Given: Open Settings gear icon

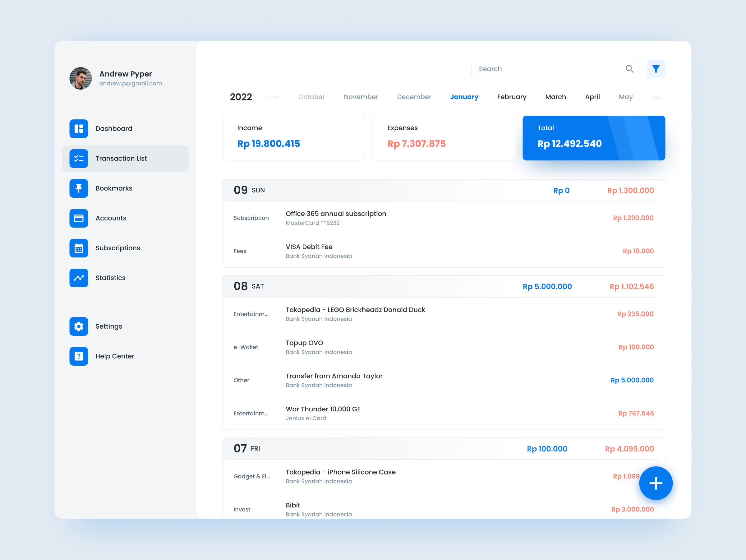Looking at the screenshot, I should pos(79,326).
